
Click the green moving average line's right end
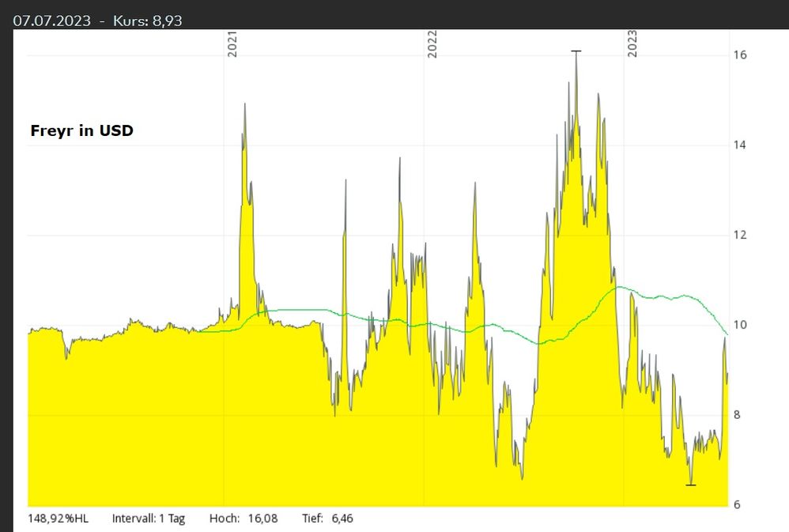[726, 334]
